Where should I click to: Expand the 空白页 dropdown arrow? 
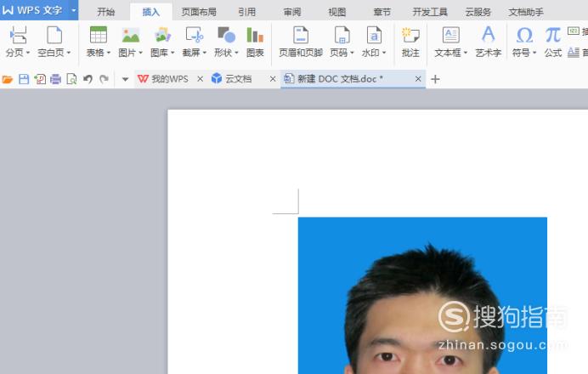(69, 53)
